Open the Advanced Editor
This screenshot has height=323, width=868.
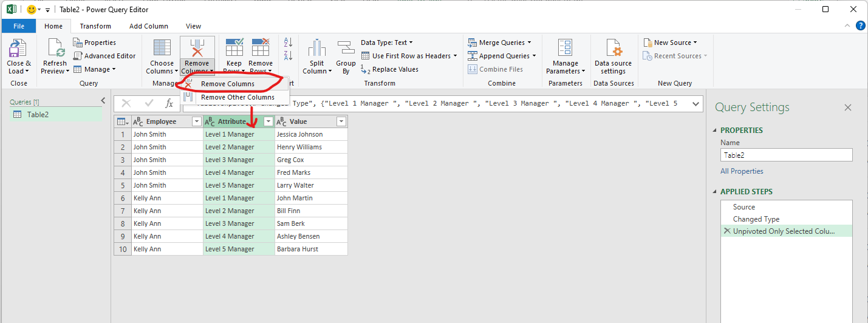(104, 56)
